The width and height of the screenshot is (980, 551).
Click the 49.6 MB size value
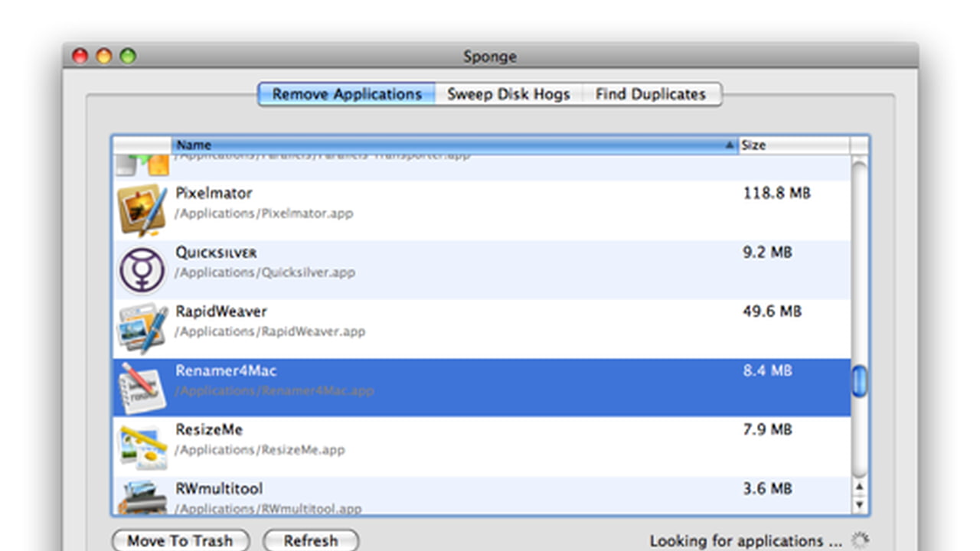pyautogui.click(x=772, y=311)
